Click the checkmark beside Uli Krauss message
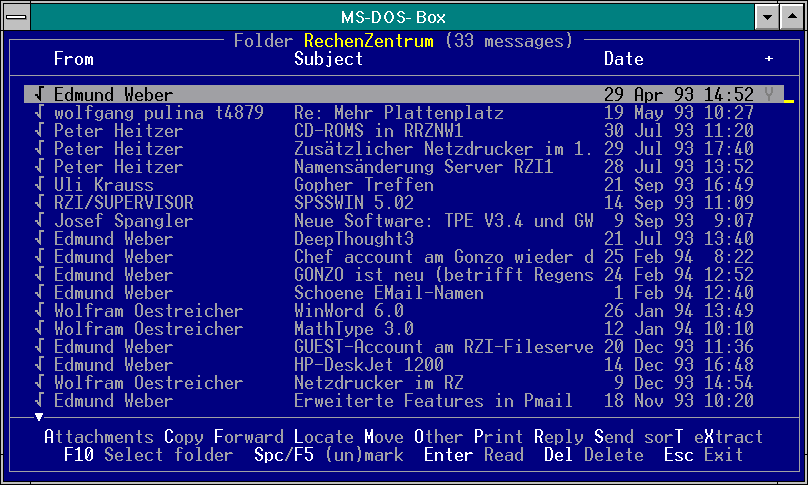The width and height of the screenshot is (808, 485). [39, 185]
